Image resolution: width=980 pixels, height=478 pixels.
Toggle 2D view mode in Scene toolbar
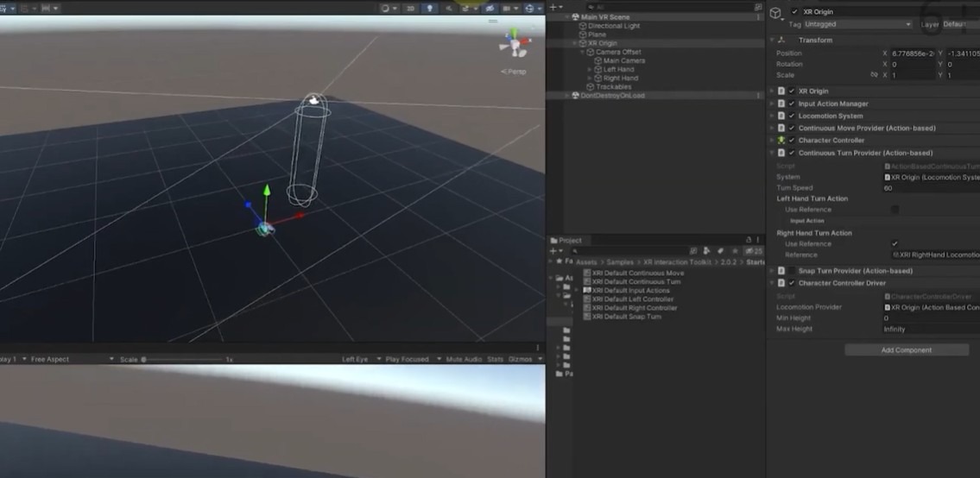[x=410, y=8]
